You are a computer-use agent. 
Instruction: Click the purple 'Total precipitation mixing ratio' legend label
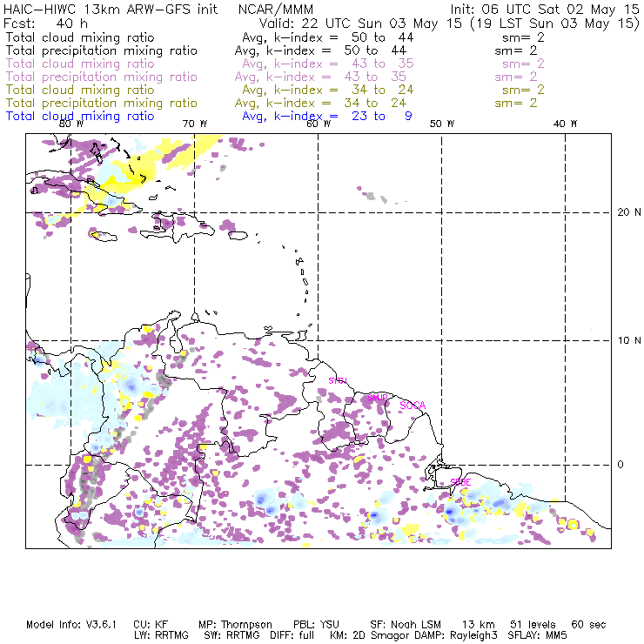(x=102, y=77)
